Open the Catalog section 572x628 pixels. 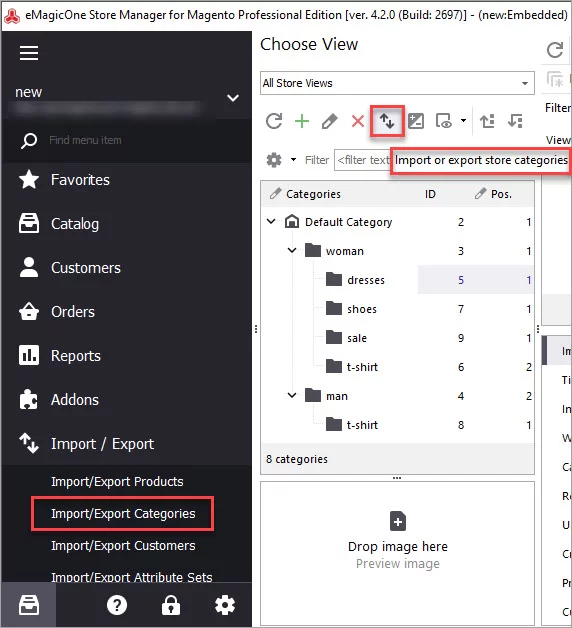(x=75, y=224)
